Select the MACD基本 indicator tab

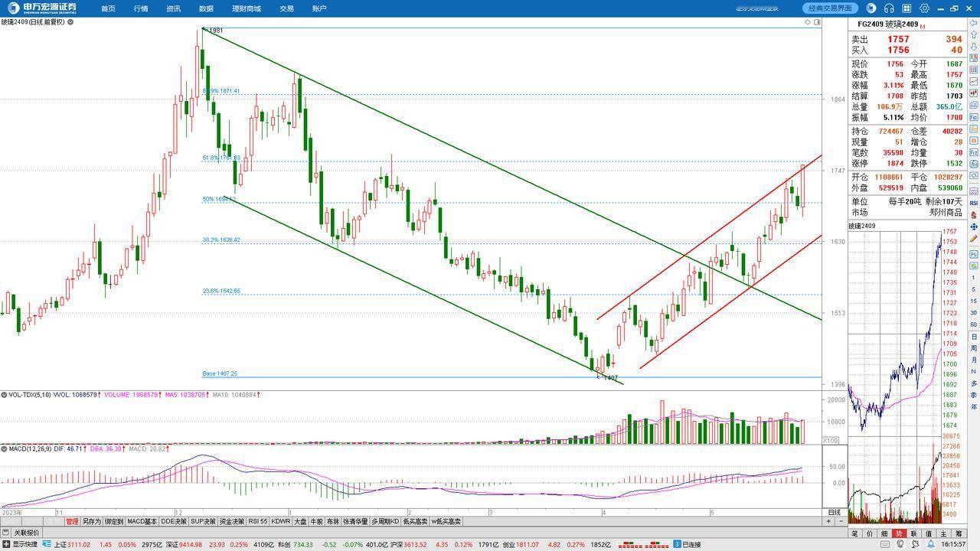click(x=142, y=521)
